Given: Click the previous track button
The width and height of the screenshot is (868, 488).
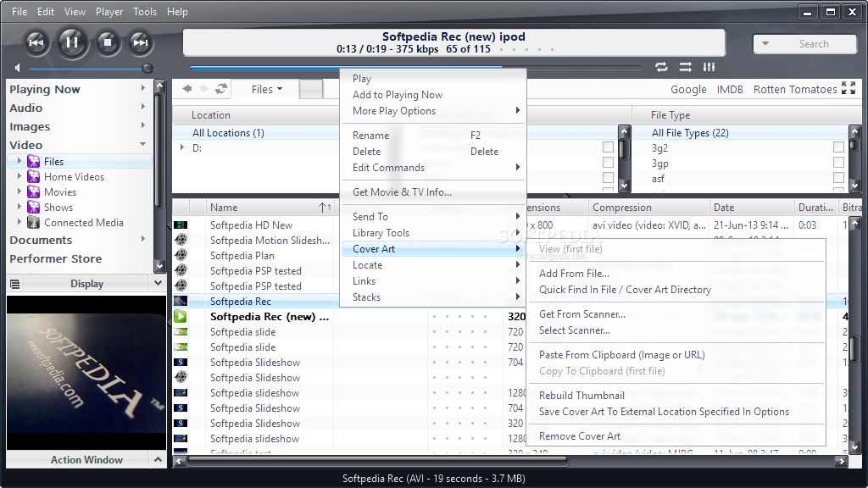Looking at the screenshot, I should tap(36, 42).
